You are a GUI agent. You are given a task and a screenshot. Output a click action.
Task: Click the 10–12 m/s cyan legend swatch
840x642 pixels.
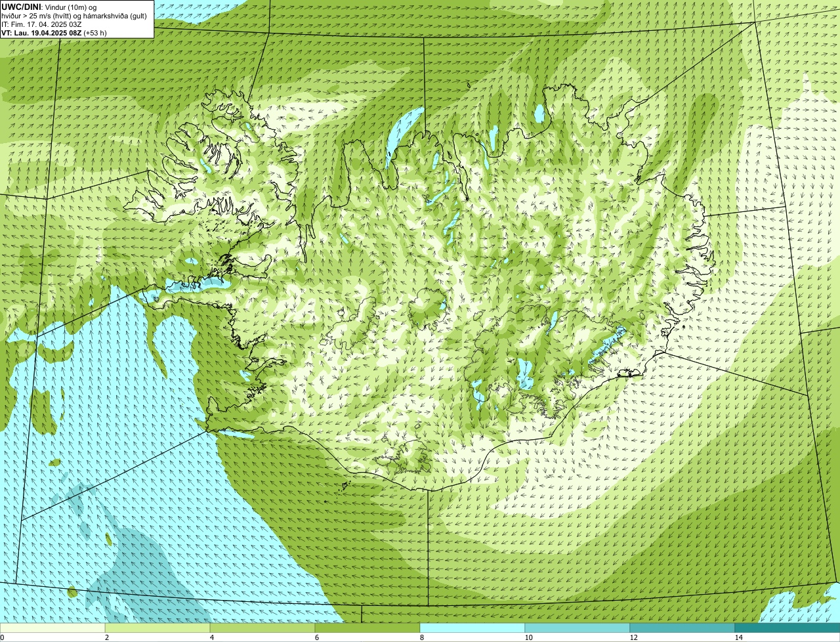(577, 628)
